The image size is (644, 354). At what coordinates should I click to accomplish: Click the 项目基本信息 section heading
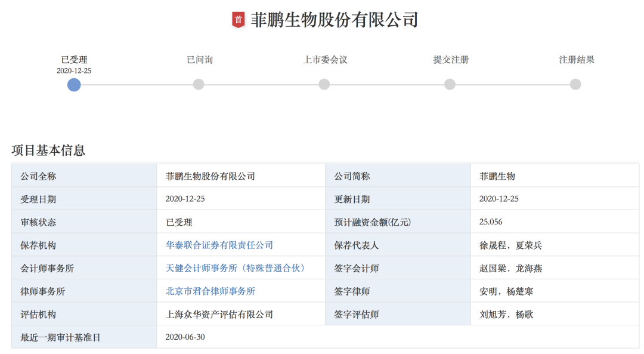click(x=48, y=150)
